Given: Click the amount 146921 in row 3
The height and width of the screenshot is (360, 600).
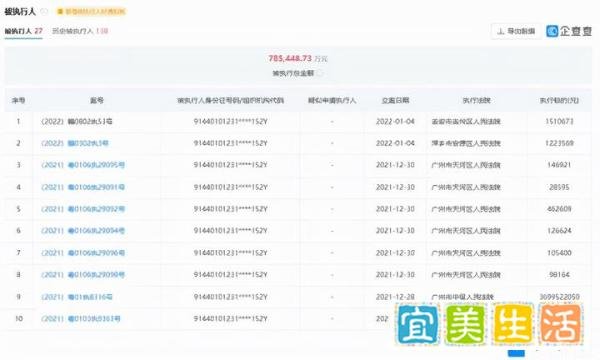Looking at the screenshot, I should click(x=559, y=165).
